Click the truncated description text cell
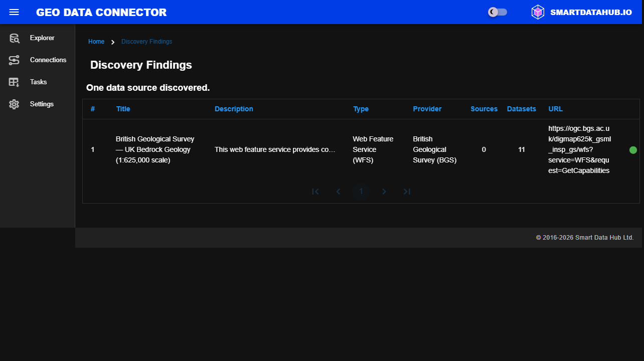 [275, 149]
